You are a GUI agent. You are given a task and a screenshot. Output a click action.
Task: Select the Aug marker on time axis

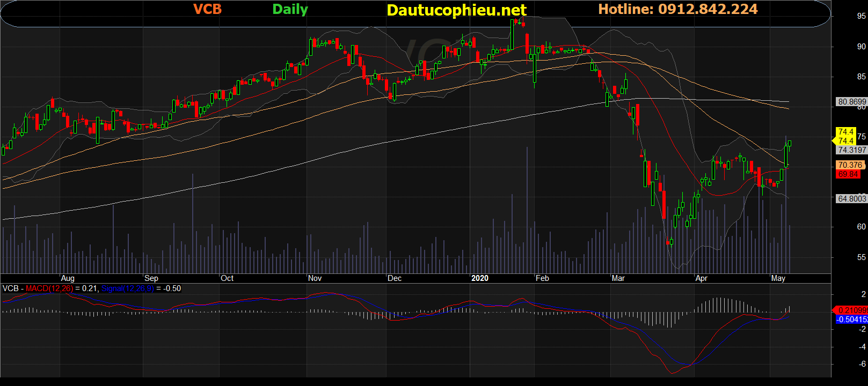click(68, 278)
